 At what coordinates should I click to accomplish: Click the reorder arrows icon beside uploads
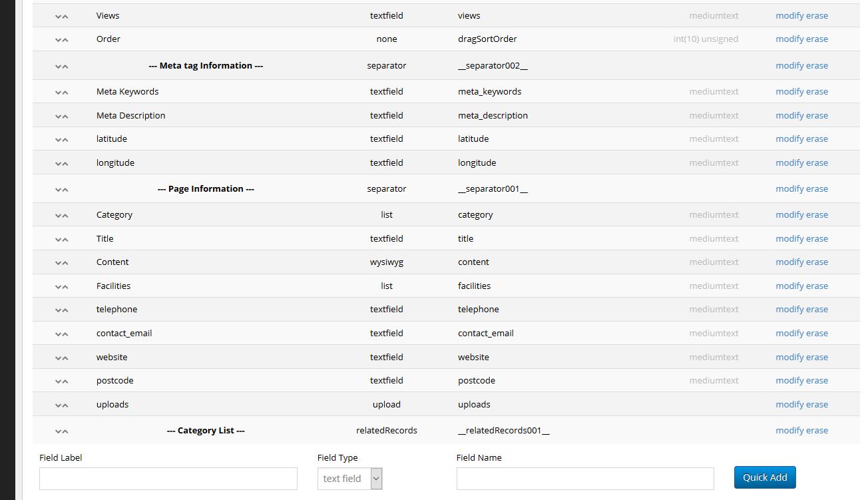62,405
